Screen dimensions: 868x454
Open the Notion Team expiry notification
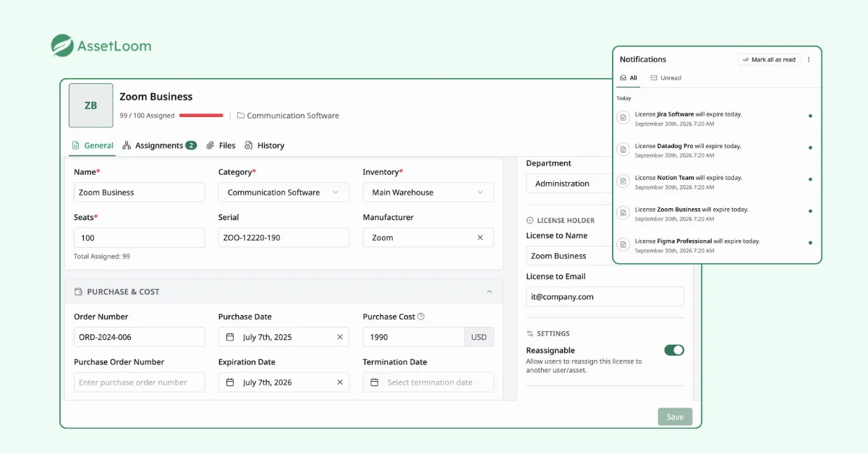717,181
